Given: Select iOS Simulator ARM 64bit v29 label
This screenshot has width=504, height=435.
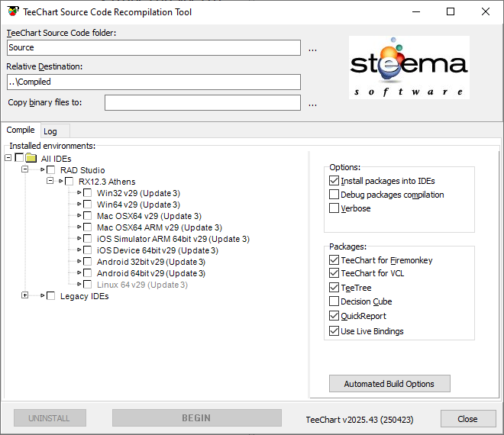Looking at the screenshot, I should [x=173, y=239].
